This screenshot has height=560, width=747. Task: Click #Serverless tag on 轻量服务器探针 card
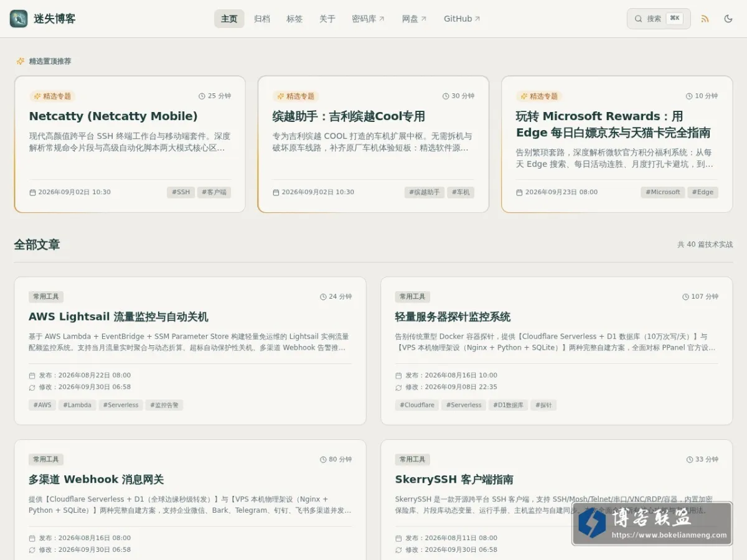464,405
